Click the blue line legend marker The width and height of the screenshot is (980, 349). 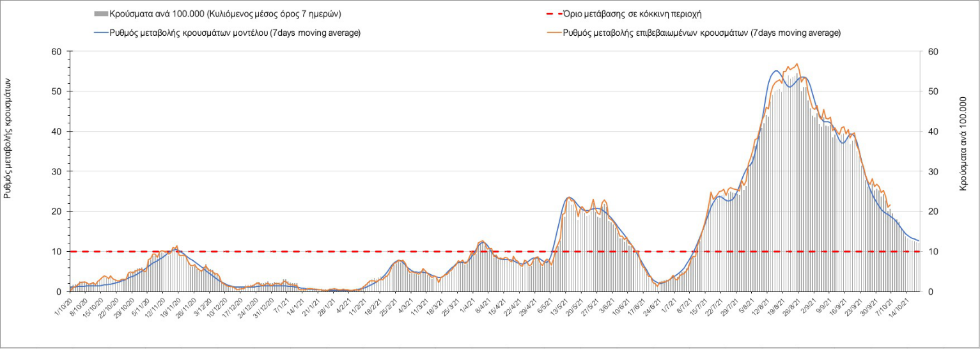101,33
